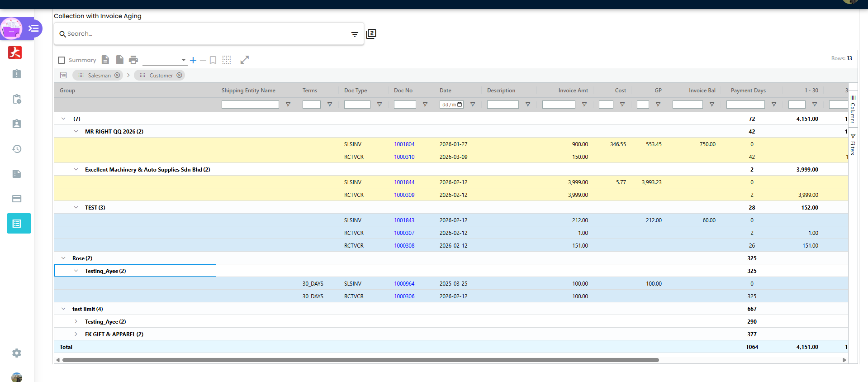Enable the Summary checkbox
The image size is (868, 382).
coord(62,60)
